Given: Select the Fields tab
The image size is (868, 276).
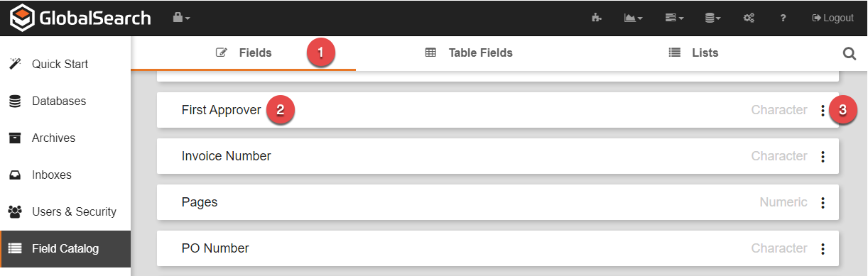Looking at the screenshot, I should pyautogui.click(x=244, y=53).
